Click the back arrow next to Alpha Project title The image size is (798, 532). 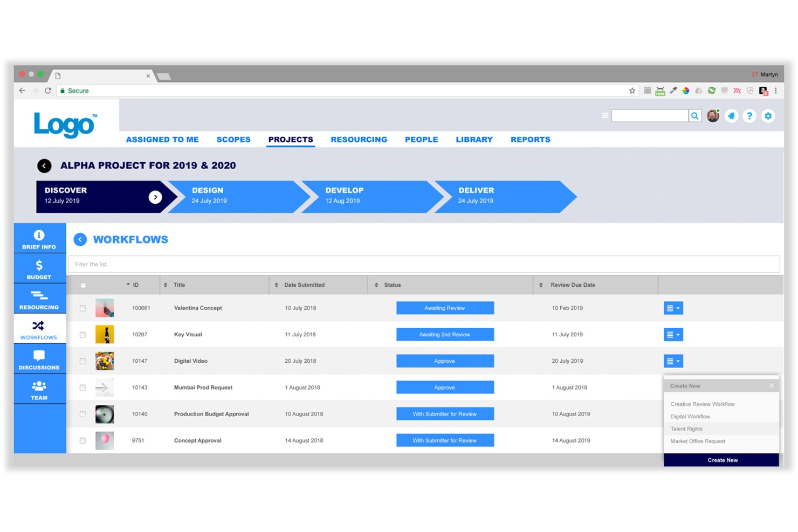(x=44, y=166)
